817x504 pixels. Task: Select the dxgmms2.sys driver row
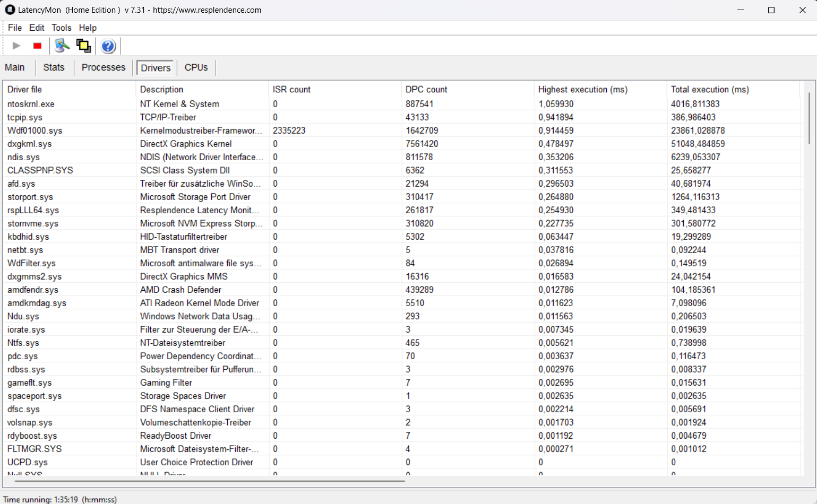(403, 276)
